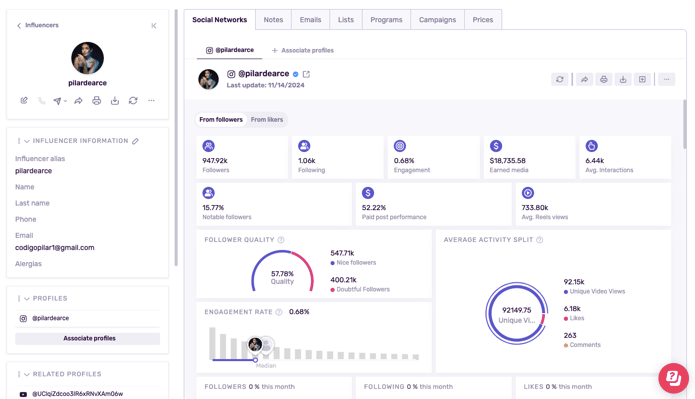Collapse the Influencer Information section
The width and height of the screenshot is (695, 399).
[27, 141]
